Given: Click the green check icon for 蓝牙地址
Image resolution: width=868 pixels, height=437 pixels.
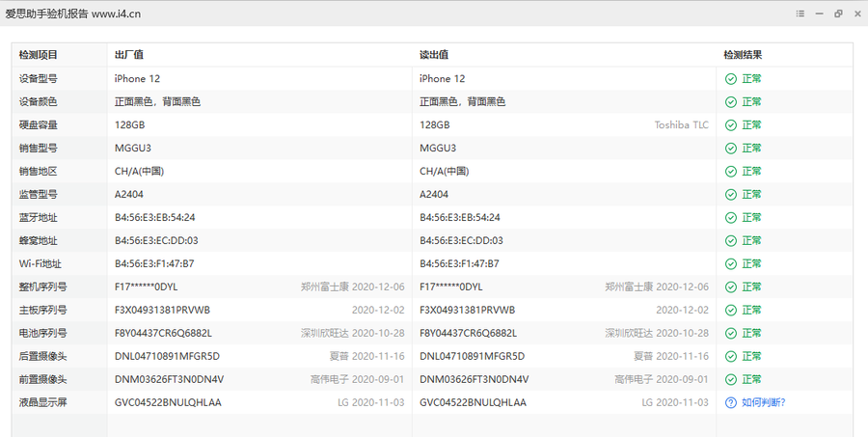Looking at the screenshot, I should click(731, 218).
